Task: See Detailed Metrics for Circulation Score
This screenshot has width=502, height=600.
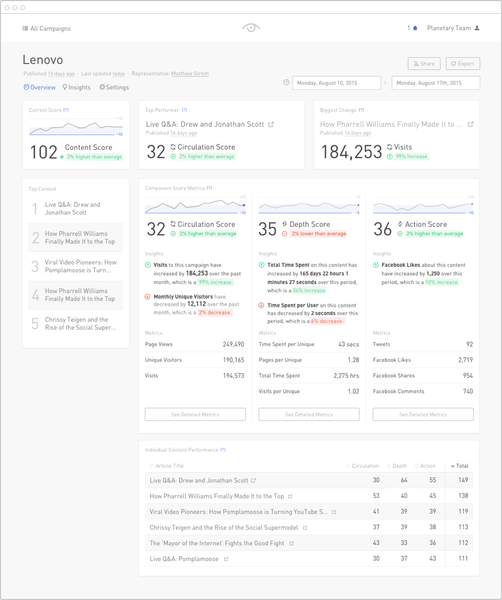Action: coord(195,414)
